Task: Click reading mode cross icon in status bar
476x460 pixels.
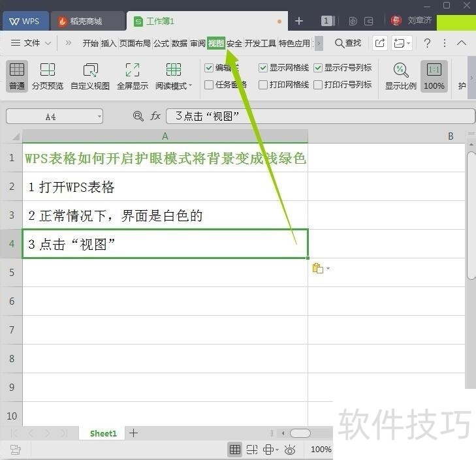Action: [x=268, y=450]
